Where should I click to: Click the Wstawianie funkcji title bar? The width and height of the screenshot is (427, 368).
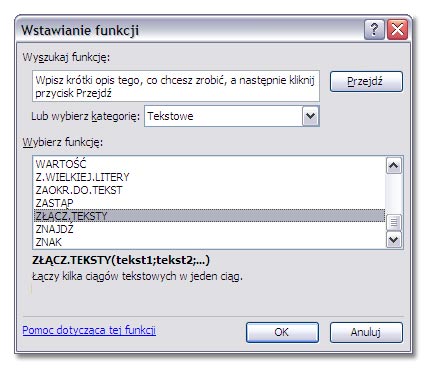click(x=190, y=30)
